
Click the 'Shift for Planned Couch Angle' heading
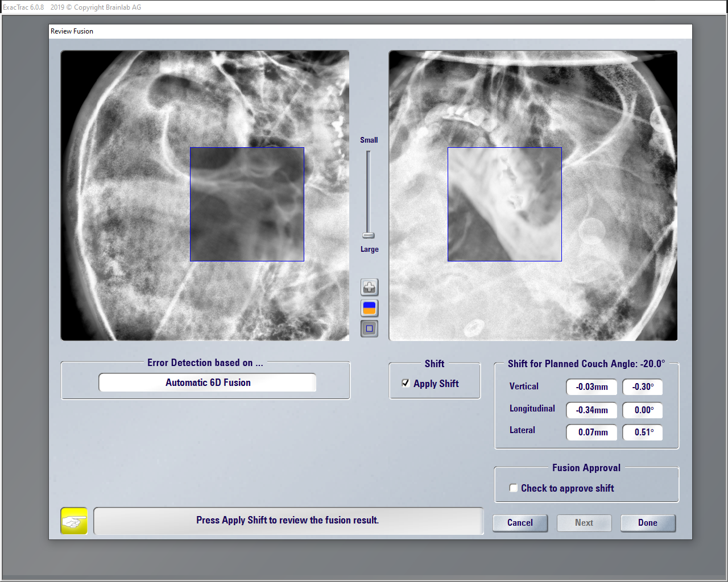tap(586, 364)
